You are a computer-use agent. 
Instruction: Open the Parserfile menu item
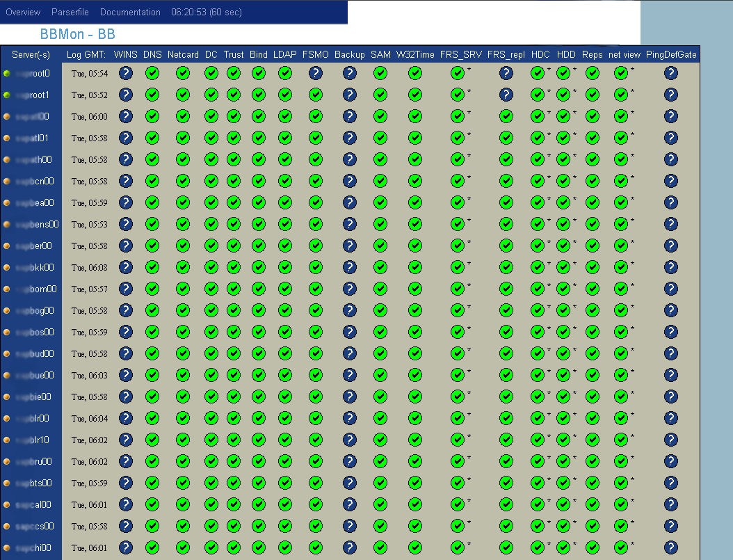coord(70,12)
